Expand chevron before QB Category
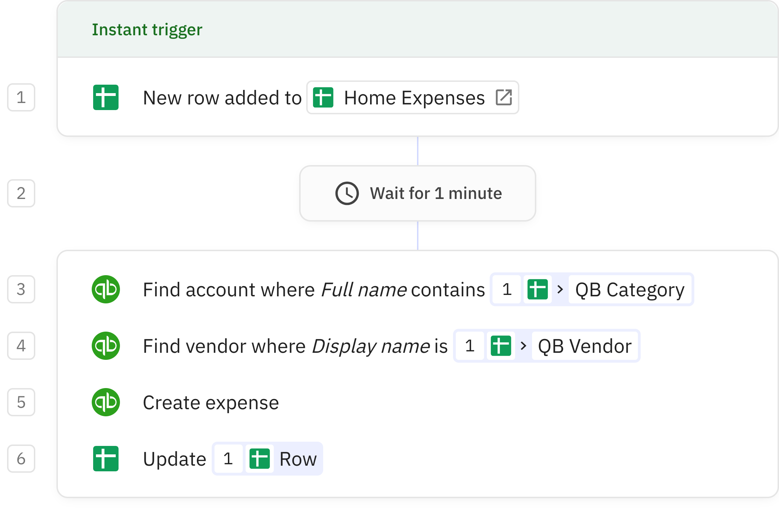Viewport: 779px width, 532px height. (x=560, y=289)
